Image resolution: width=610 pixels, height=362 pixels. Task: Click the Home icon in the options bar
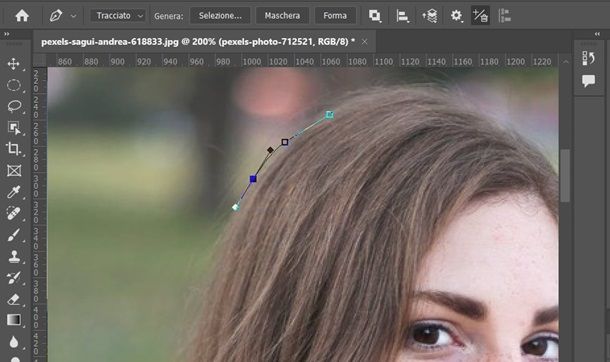click(x=22, y=16)
